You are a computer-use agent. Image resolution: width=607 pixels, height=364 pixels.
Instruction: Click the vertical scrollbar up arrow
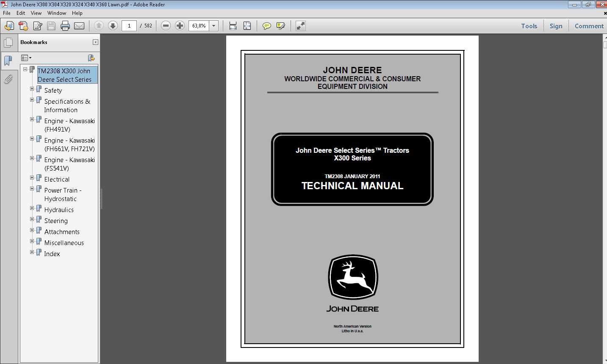click(x=605, y=38)
